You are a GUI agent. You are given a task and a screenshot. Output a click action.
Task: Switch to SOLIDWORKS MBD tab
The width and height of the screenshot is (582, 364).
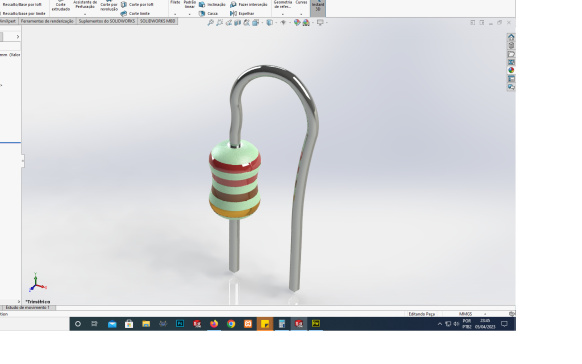pyautogui.click(x=157, y=21)
